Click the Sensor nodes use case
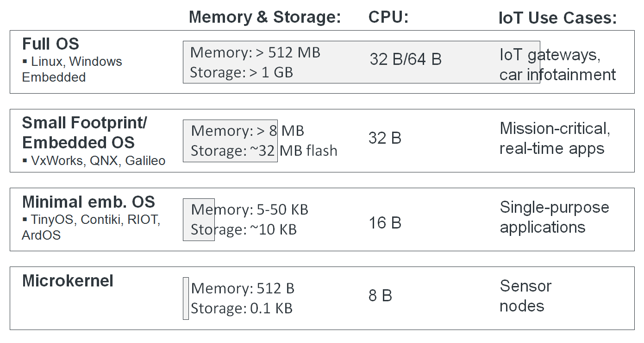The height and width of the screenshot is (343, 644). click(x=525, y=296)
